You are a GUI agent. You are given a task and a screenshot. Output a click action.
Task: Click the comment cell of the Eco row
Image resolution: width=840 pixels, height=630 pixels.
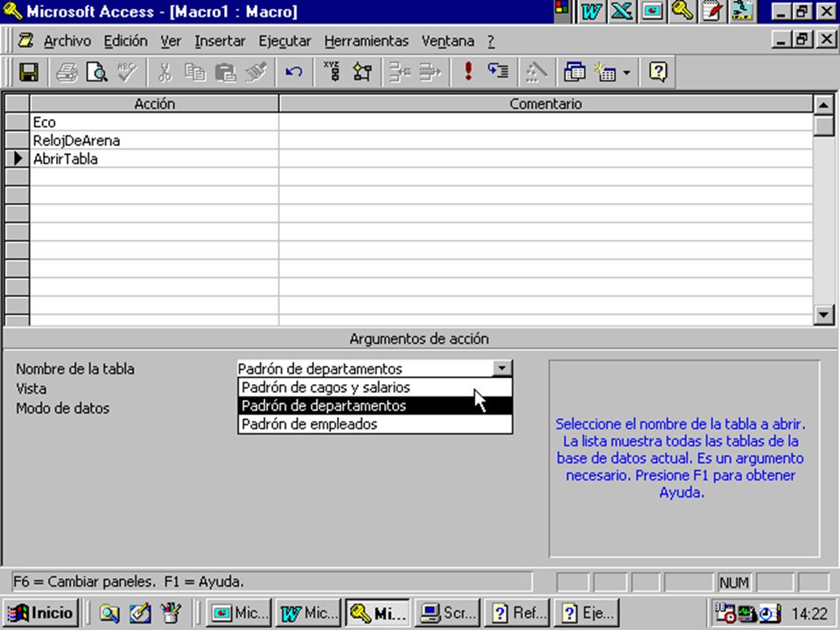coord(545,122)
